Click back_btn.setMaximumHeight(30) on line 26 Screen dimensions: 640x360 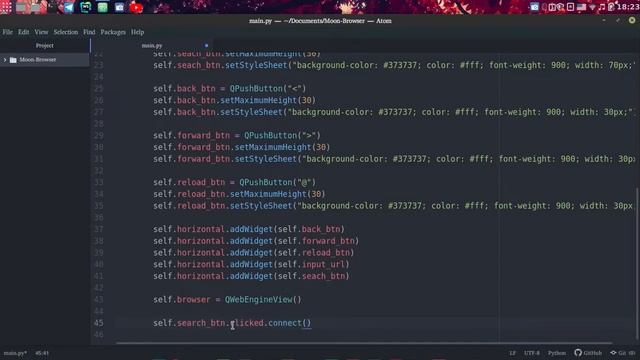246,100
